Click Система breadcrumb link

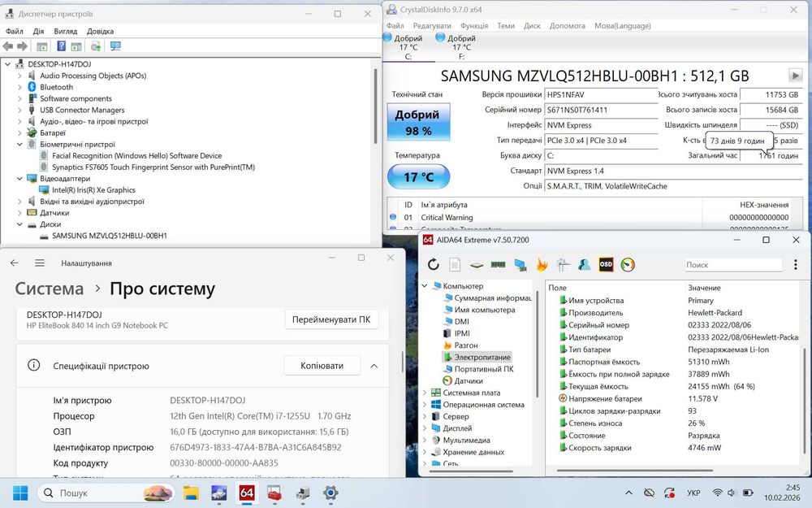(x=50, y=289)
